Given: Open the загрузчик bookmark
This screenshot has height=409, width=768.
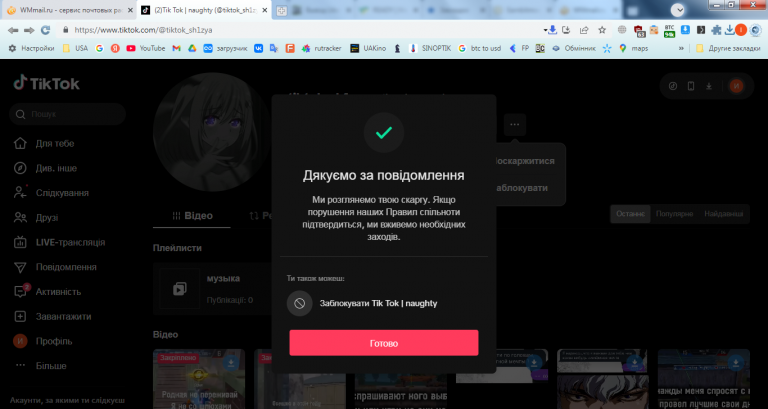Looking at the screenshot, I should (225, 48).
